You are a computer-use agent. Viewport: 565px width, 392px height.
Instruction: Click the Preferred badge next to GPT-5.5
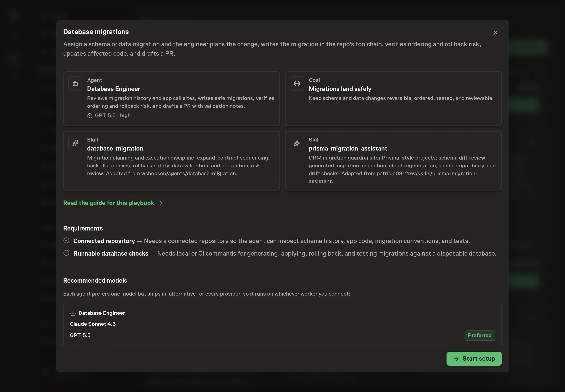479,336
